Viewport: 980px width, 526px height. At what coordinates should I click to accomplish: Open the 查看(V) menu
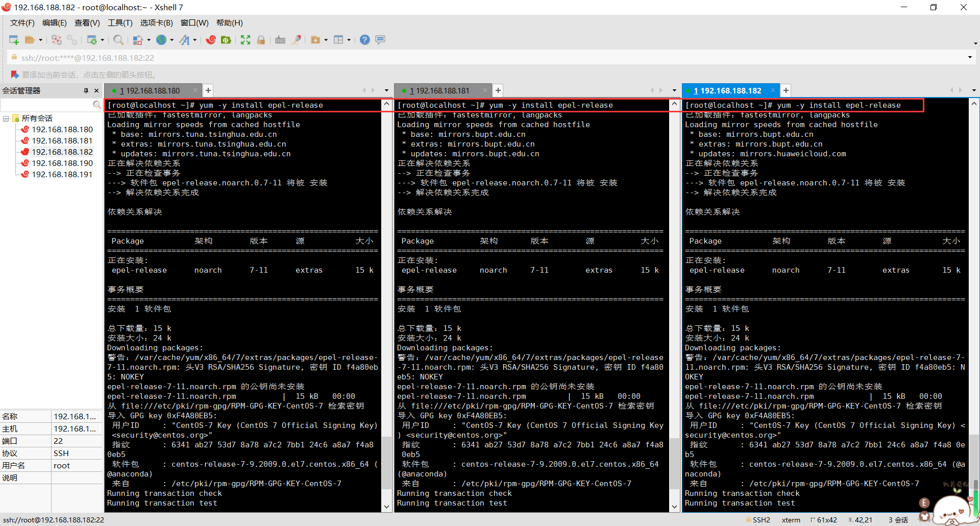(x=87, y=23)
